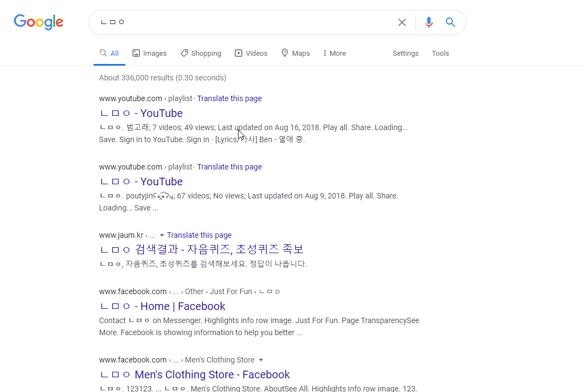Click the All tab magnifier icon

[x=103, y=53]
